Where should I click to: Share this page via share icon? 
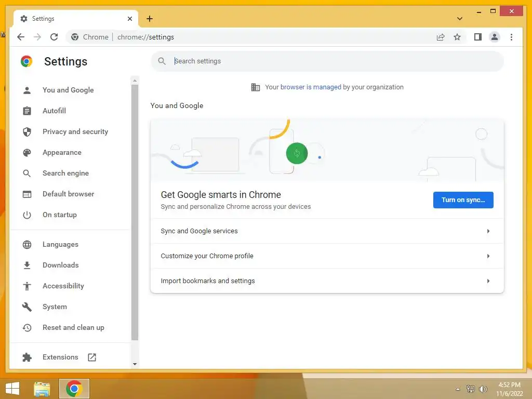pos(441,37)
